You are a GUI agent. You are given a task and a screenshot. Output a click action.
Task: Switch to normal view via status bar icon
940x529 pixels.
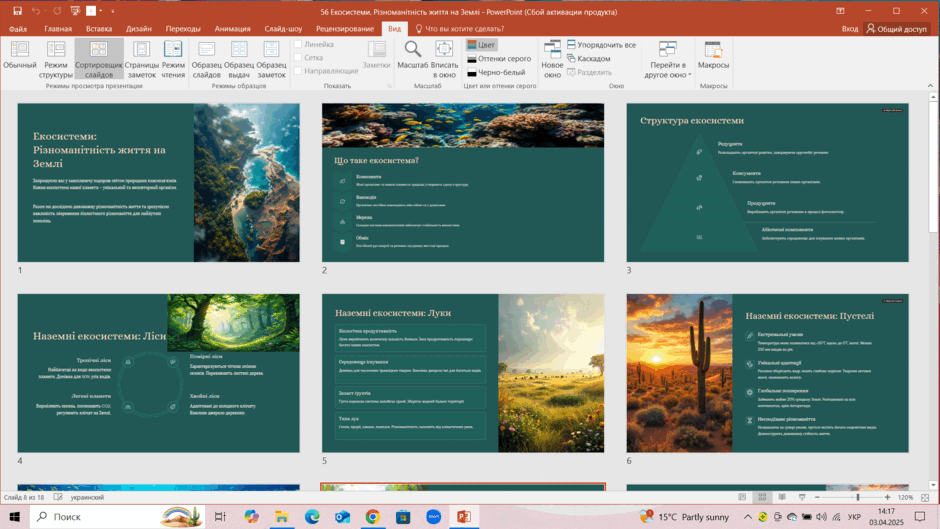click(742, 497)
